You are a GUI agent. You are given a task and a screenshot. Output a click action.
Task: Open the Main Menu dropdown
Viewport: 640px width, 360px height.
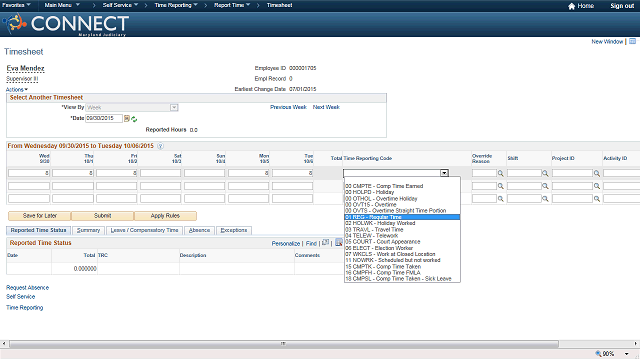click(62, 5)
